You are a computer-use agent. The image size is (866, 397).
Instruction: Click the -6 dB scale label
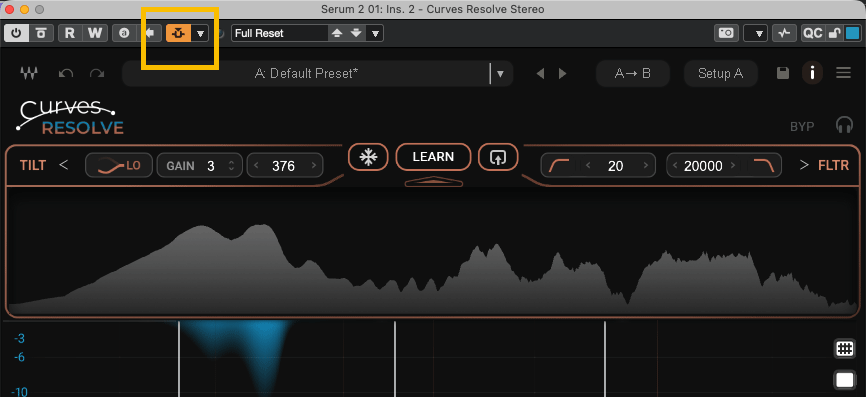(x=19, y=358)
